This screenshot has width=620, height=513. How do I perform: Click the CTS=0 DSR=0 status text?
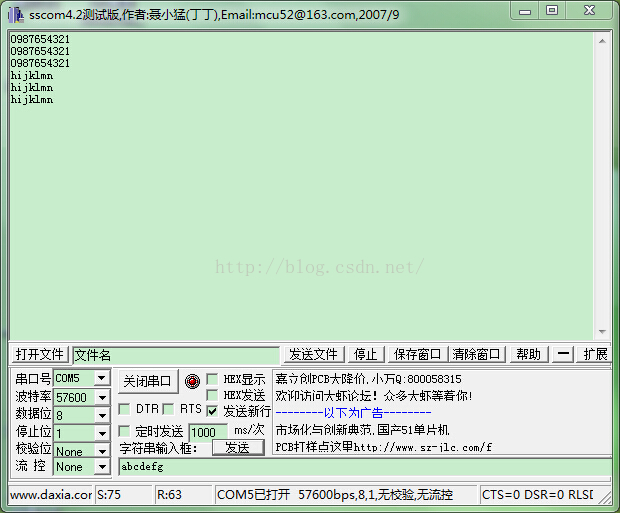pos(537,495)
